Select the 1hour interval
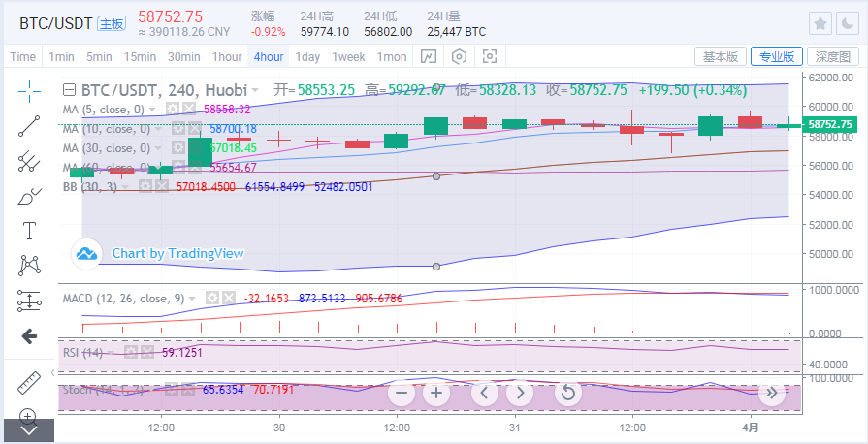 227,56
